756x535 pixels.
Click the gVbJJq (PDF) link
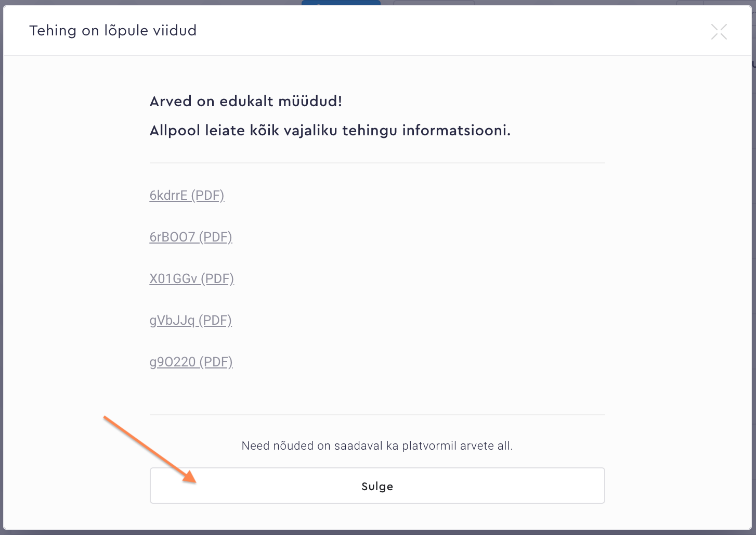coord(190,321)
